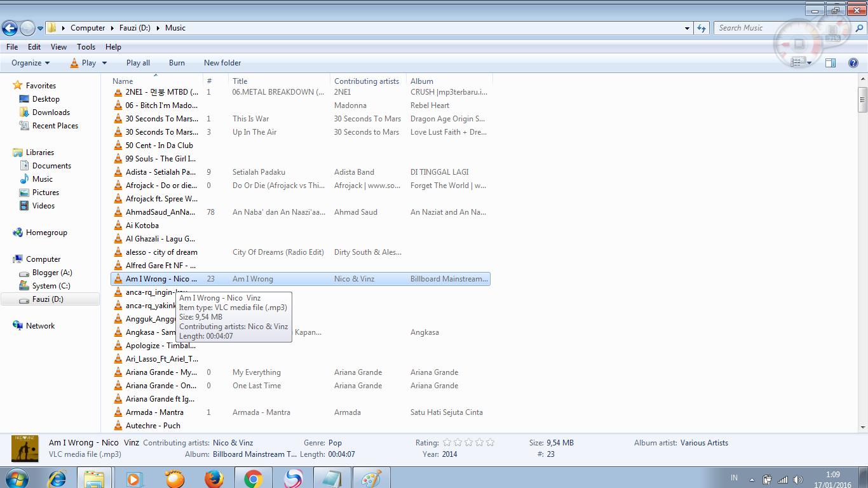Select 99 Souls - The Girl file
This screenshot has width=868, height=488.
click(x=161, y=159)
